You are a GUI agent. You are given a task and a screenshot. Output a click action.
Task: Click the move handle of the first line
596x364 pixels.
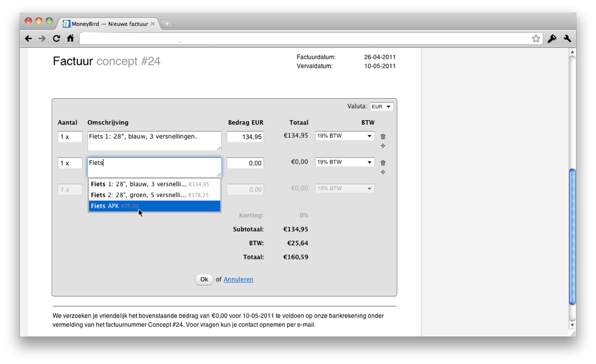click(x=383, y=146)
